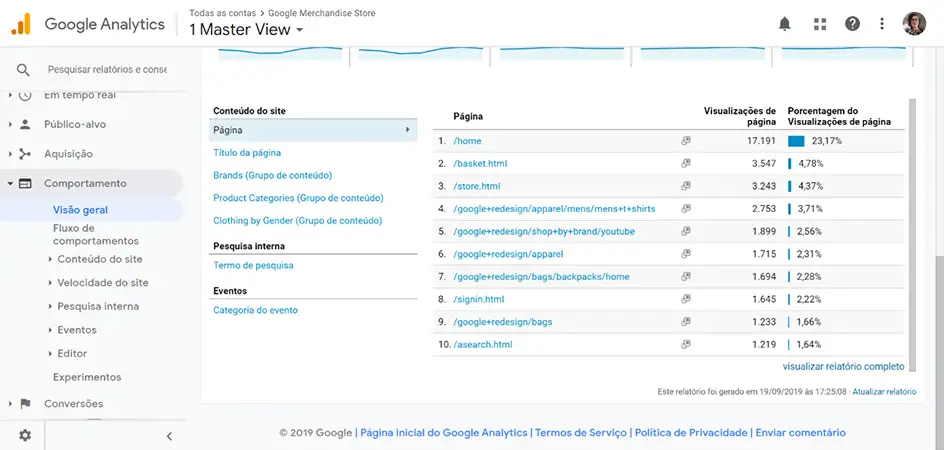The width and height of the screenshot is (944, 450).
Task: Open the three-dot more options menu
Action: coord(882,23)
